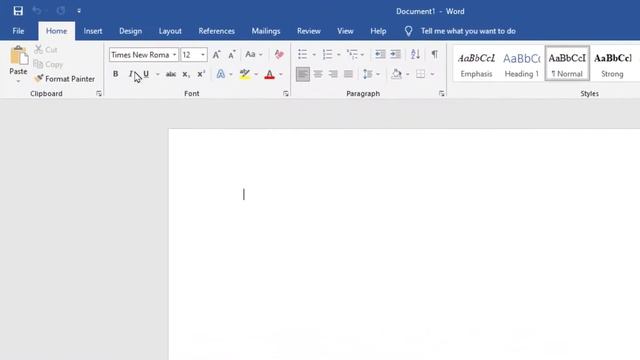The height and width of the screenshot is (360, 640).
Task: Apply yellow text highlight color
Action: 244,74
